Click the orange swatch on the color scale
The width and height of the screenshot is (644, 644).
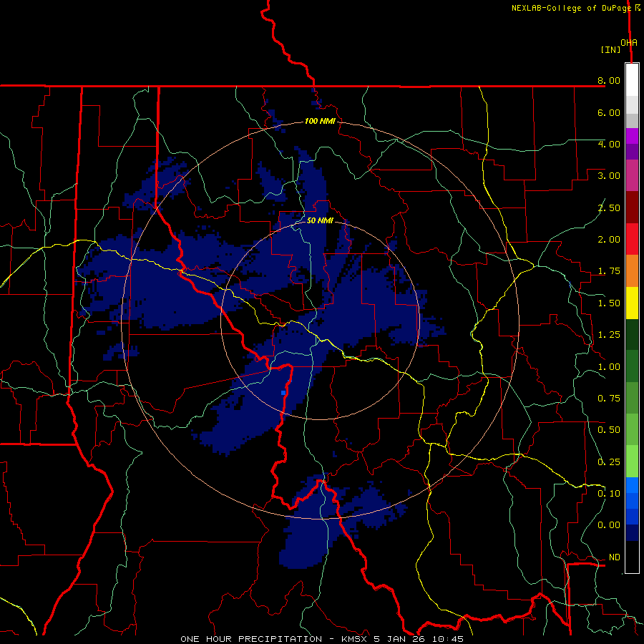[x=632, y=271]
